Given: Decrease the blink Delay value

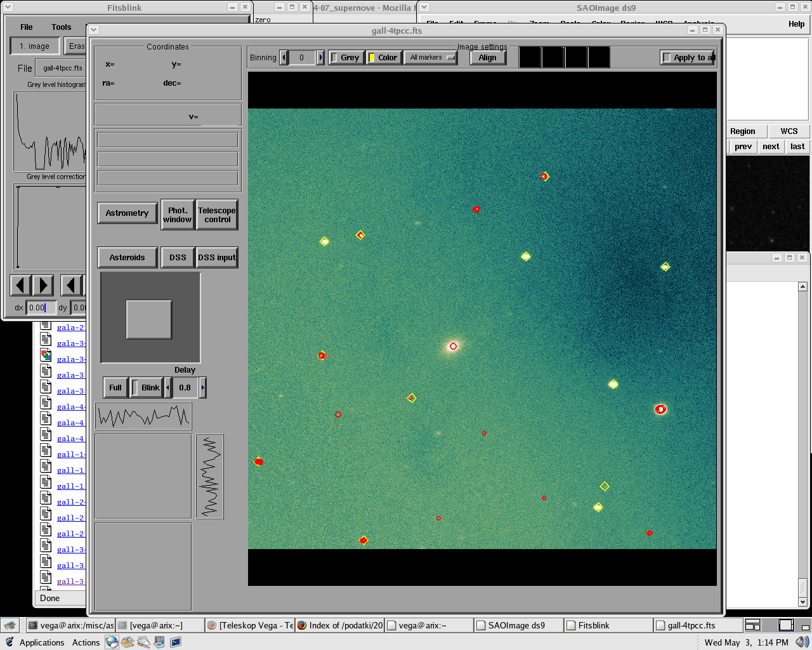Looking at the screenshot, I should [x=168, y=388].
